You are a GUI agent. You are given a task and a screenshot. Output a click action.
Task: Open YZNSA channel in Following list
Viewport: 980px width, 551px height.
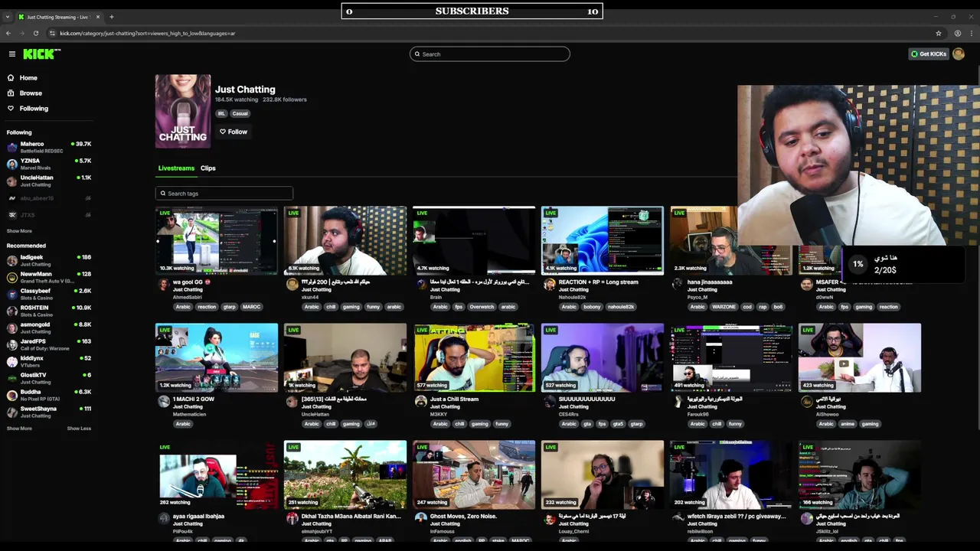pyautogui.click(x=48, y=164)
